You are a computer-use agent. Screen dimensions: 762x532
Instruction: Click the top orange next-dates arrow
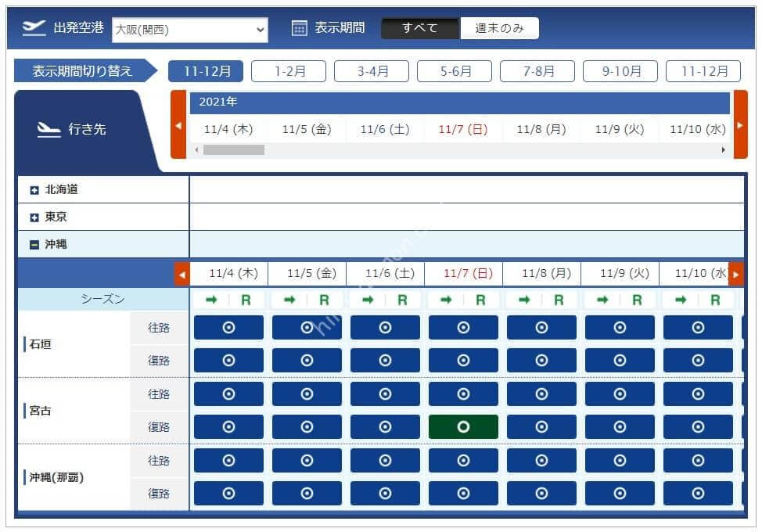tap(741, 125)
